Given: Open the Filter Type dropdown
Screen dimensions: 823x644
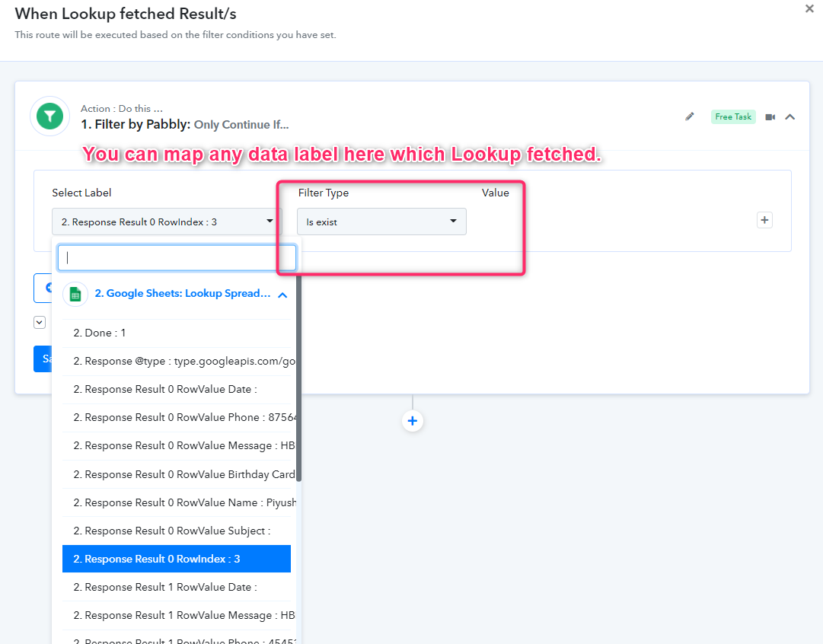Looking at the screenshot, I should [381, 222].
